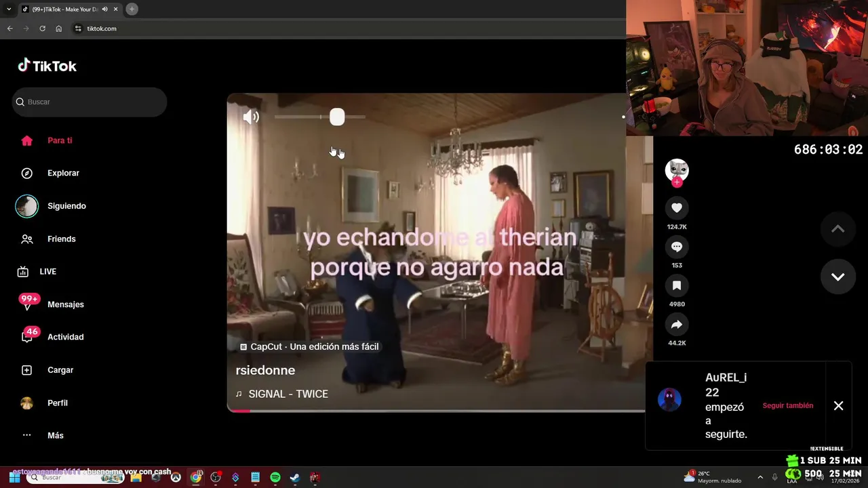Like the video with heart icon
The image size is (868, 488).
pyautogui.click(x=676, y=207)
